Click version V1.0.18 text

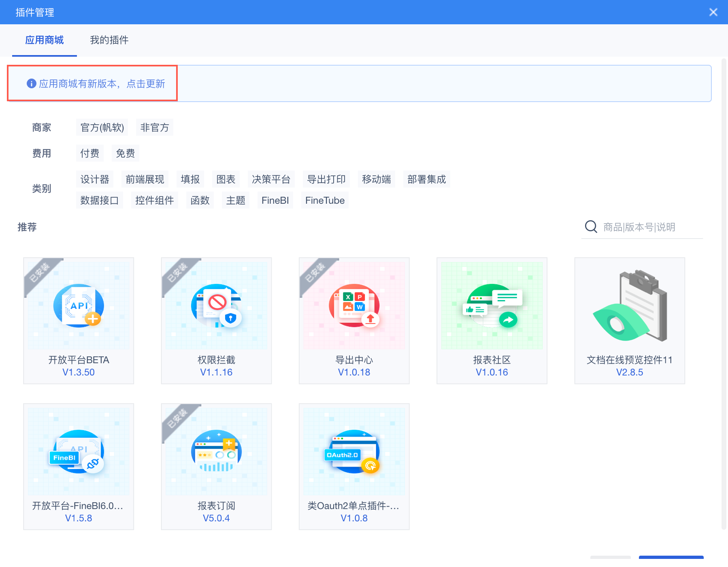click(x=354, y=372)
